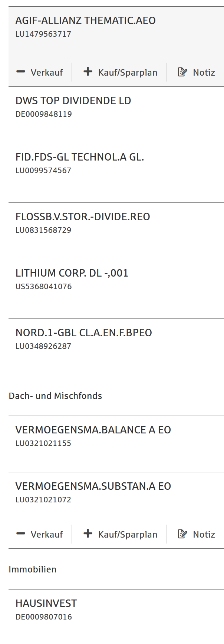The width and height of the screenshot is (224, 644).
Task: Click the VERMOEGENSMA.SUBSTAN.A EO title
Action: (93, 486)
